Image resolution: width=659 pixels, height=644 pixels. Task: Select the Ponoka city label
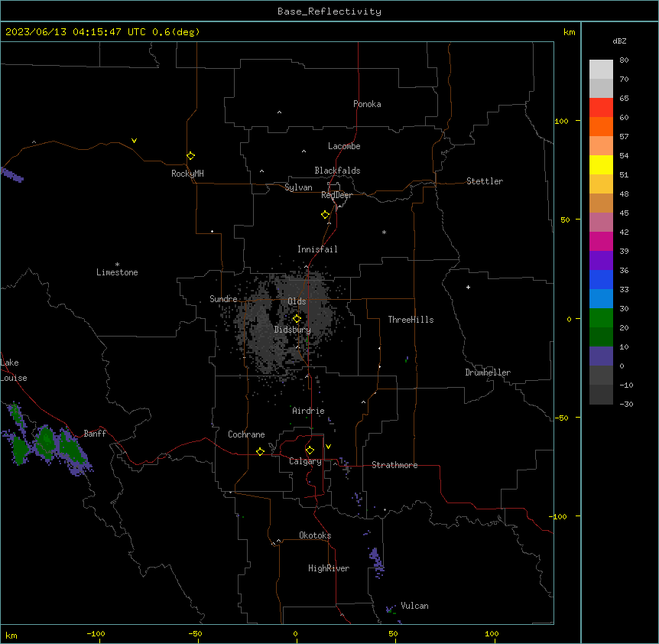[x=367, y=104]
